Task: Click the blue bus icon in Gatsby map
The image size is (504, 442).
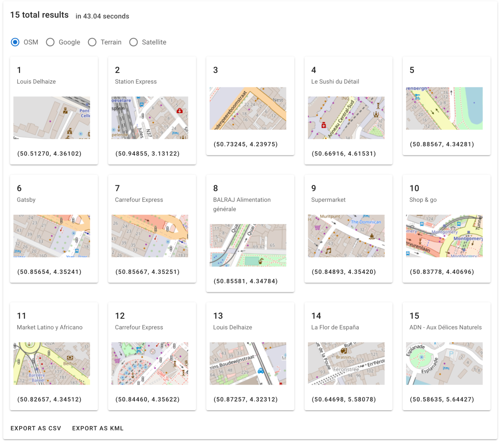Action: click(x=77, y=251)
